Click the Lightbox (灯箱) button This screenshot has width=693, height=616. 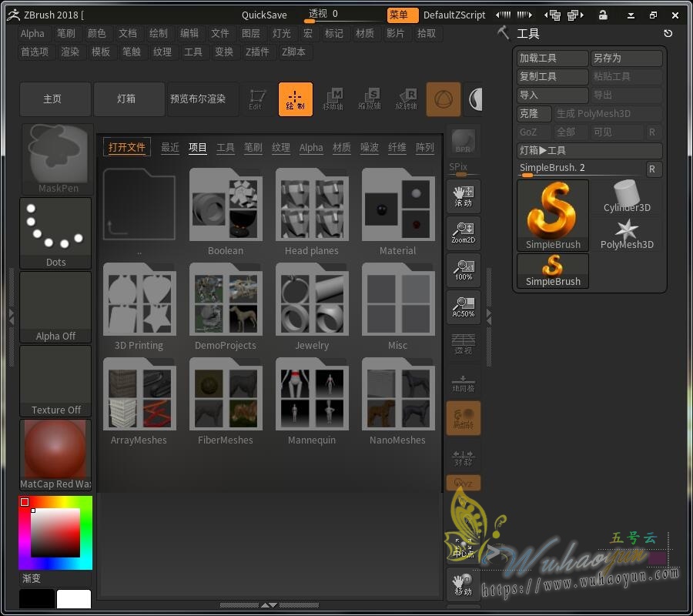click(129, 99)
